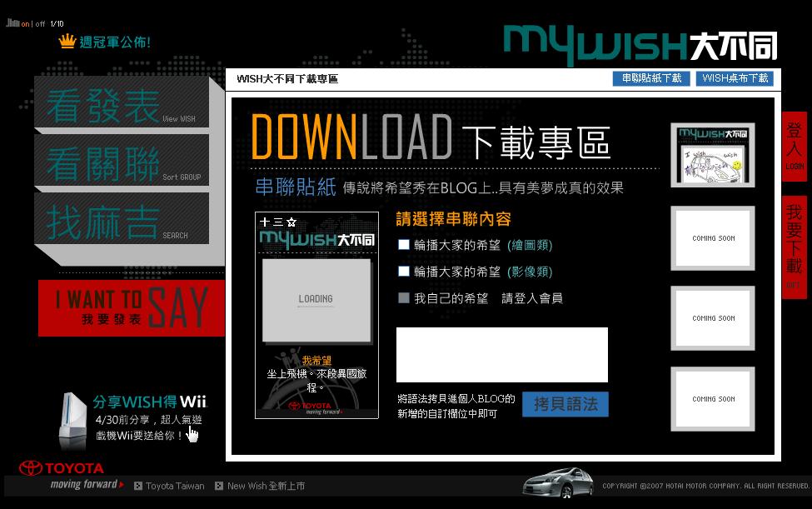Check 輪播大家的希望 (影像類) option

tap(403, 271)
